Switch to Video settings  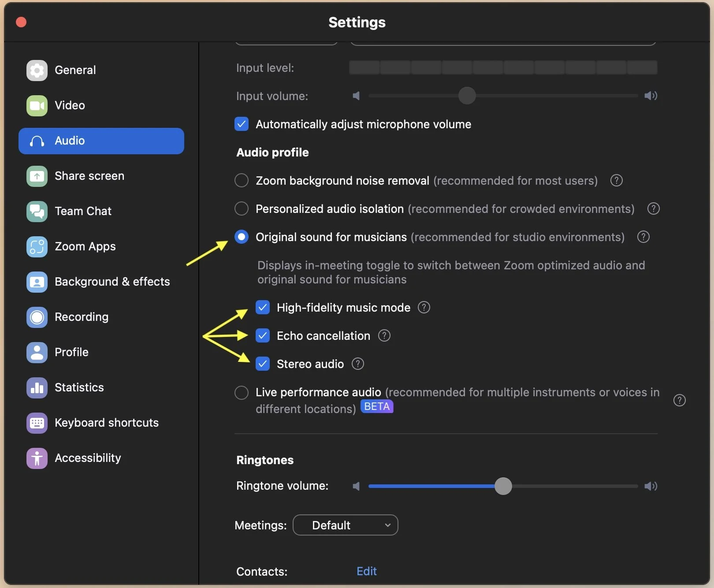pos(101,105)
